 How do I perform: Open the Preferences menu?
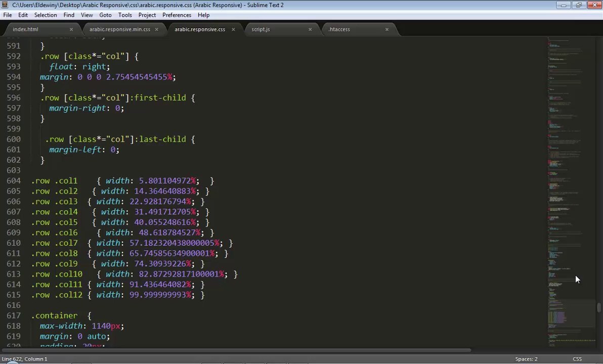(x=177, y=15)
